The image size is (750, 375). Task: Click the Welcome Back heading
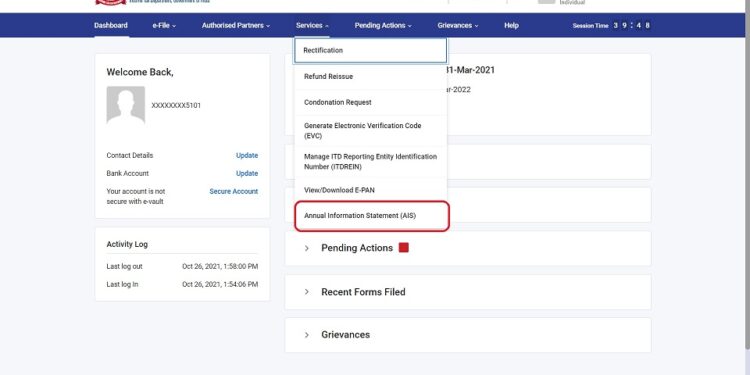(140, 72)
